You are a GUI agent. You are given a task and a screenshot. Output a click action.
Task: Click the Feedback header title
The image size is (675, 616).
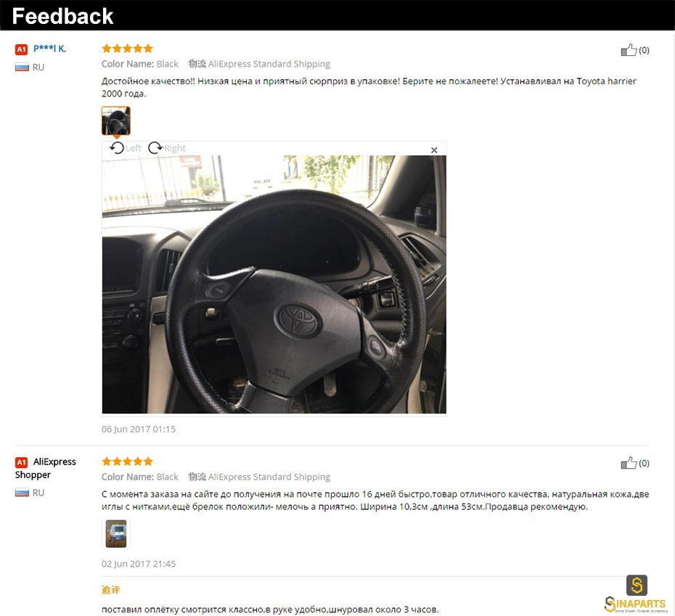pos(63,17)
